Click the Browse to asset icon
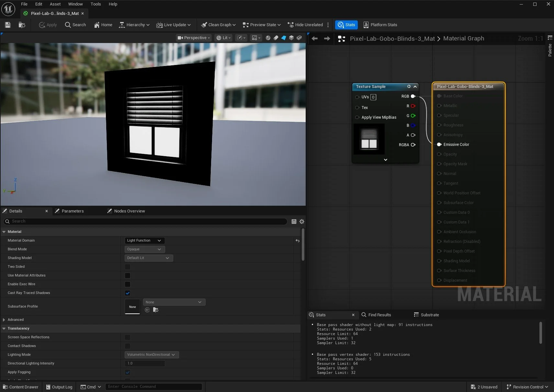Viewport: 554px width, 392px height. tap(22, 25)
